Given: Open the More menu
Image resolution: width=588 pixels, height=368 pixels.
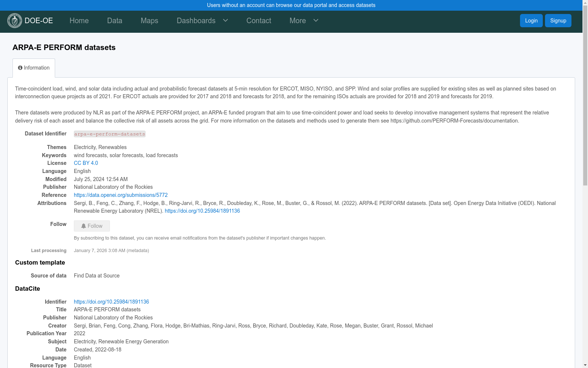Looking at the screenshot, I should pos(298,21).
